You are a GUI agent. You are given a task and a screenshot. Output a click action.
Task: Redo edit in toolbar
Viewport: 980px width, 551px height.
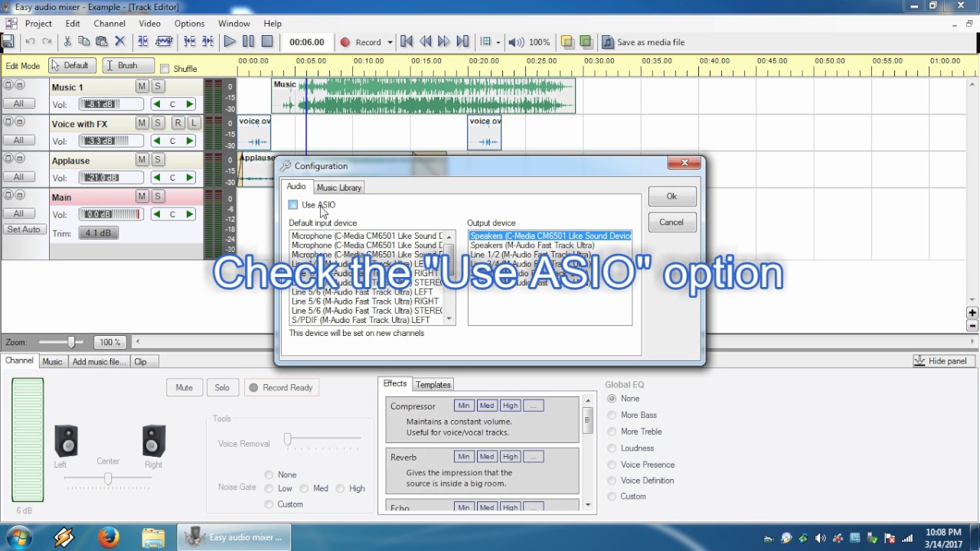pyautogui.click(x=47, y=42)
